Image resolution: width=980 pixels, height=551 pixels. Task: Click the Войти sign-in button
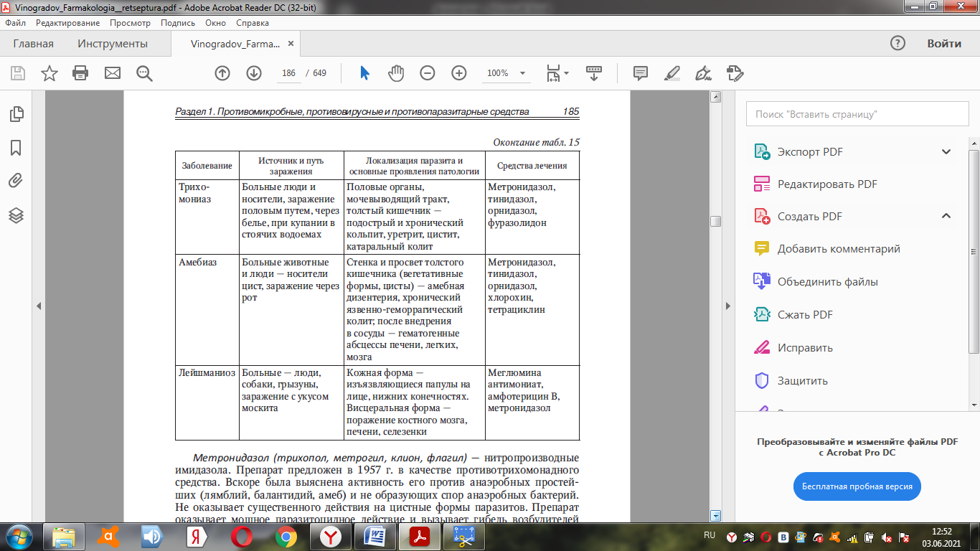[x=943, y=44]
